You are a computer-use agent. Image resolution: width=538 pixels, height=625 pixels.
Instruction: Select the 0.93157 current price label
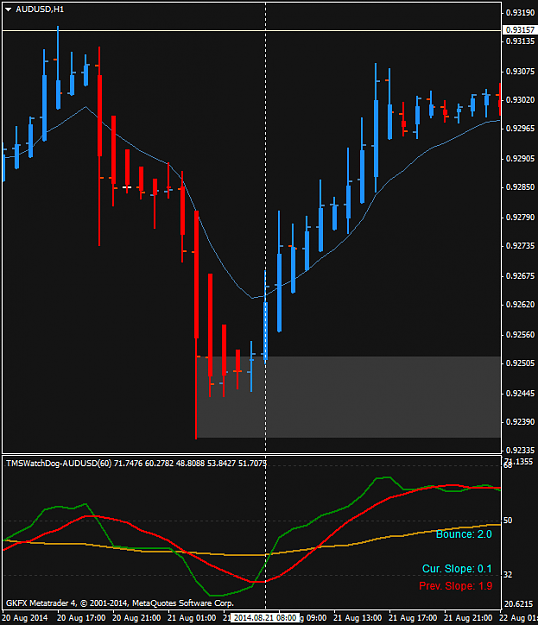pos(520,30)
